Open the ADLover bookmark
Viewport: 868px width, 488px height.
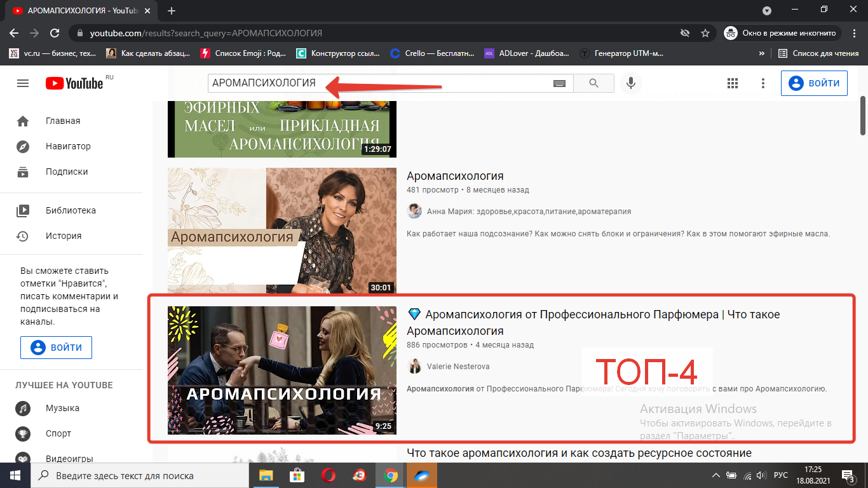tap(527, 53)
